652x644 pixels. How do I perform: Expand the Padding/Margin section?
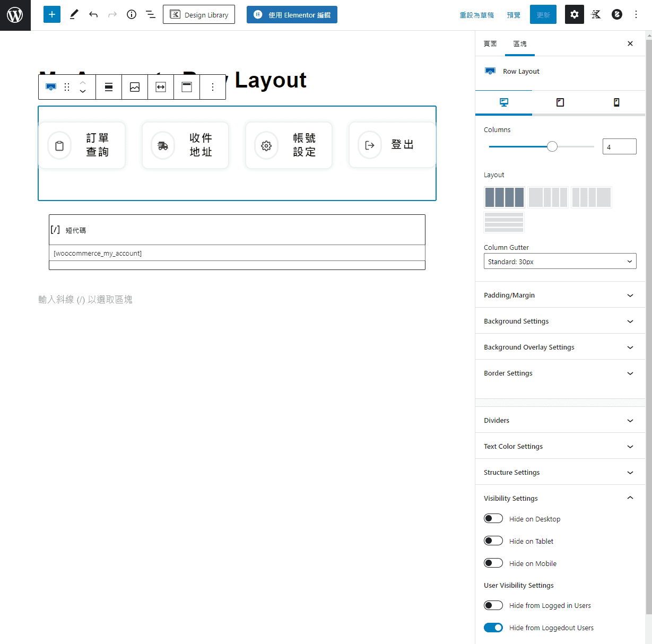(x=560, y=295)
